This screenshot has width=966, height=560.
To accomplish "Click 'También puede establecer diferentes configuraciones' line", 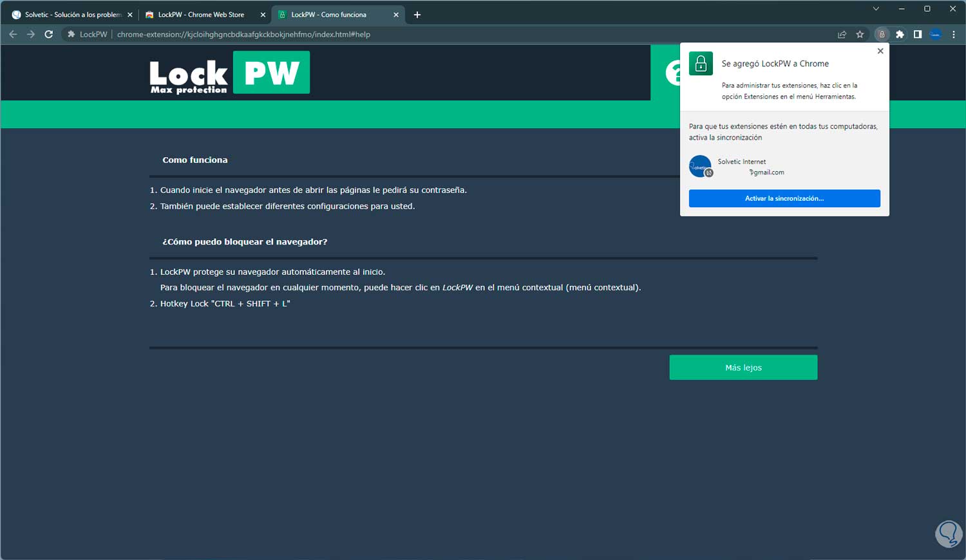I will point(287,207).
